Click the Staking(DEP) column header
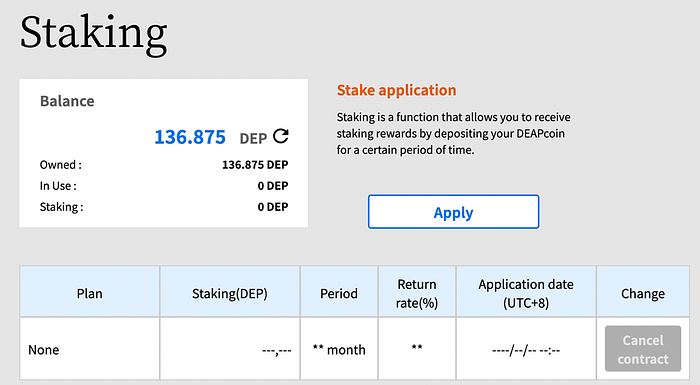 click(230, 292)
